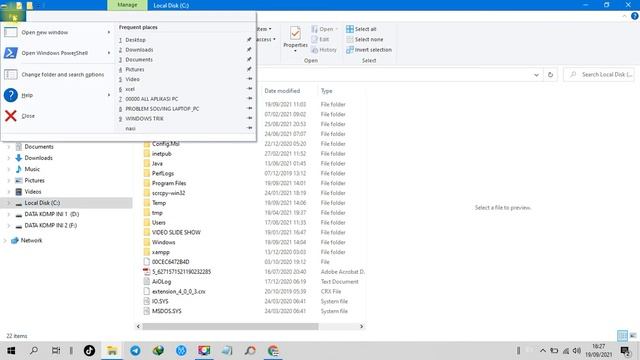Expand the Help submenu arrow

(x=109, y=95)
